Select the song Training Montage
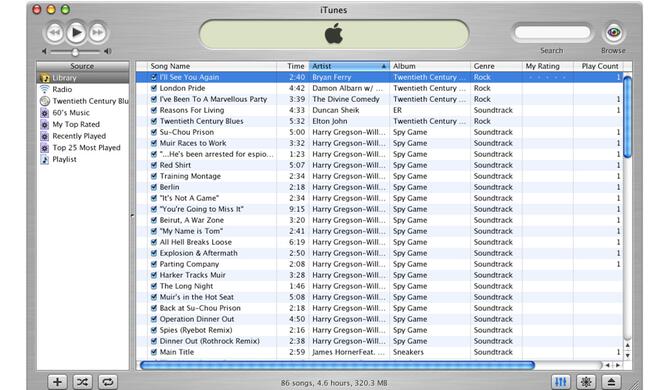660x390 pixels. pos(190,176)
